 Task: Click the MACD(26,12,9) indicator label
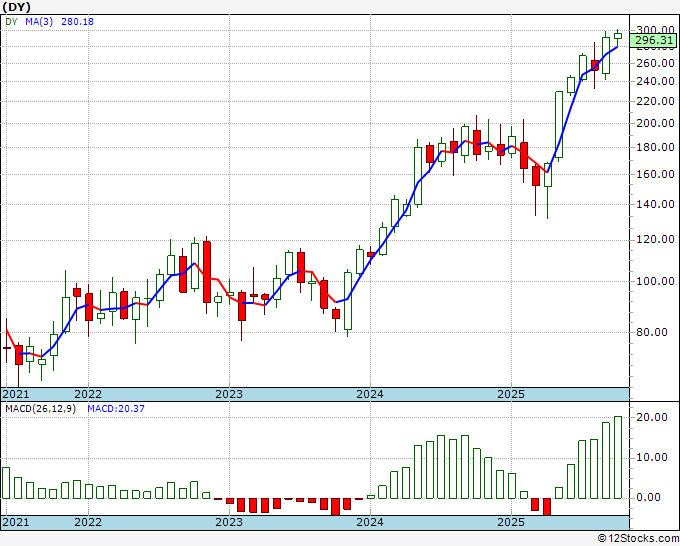click(x=40, y=409)
